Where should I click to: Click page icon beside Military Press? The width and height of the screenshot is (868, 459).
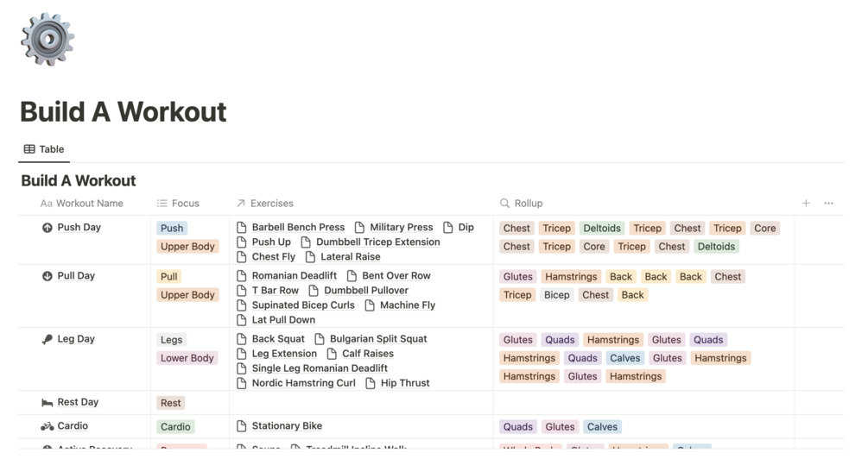[360, 227]
